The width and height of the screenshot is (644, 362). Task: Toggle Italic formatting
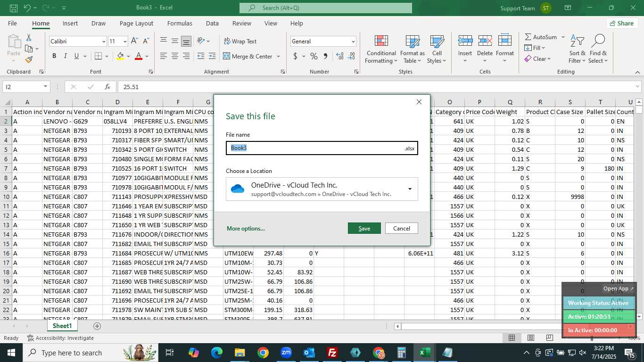66,56
